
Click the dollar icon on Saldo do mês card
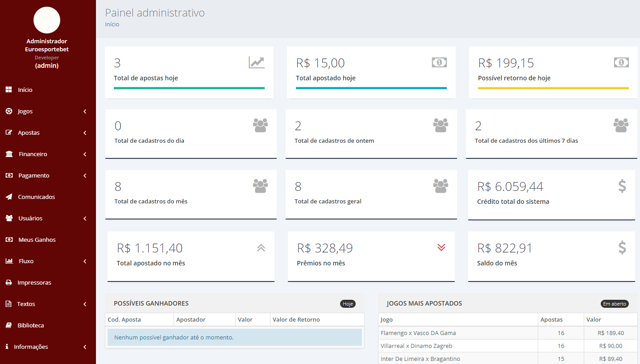tap(622, 248)
